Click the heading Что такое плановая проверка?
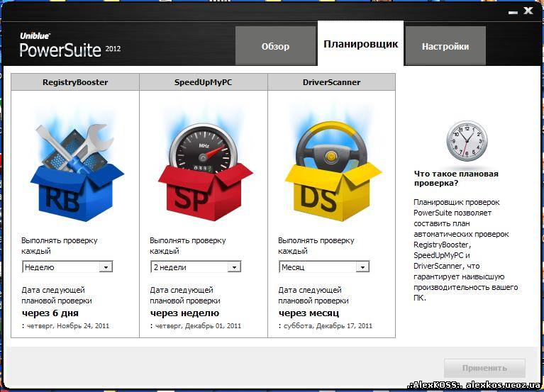 pos(456,179)
